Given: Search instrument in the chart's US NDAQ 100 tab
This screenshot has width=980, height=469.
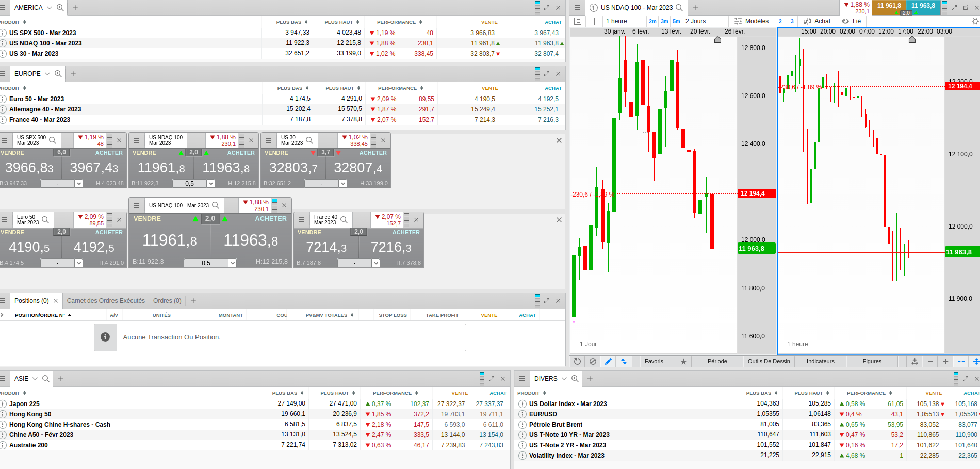Looking at the screenshot, I should click(x=679, y=8).
